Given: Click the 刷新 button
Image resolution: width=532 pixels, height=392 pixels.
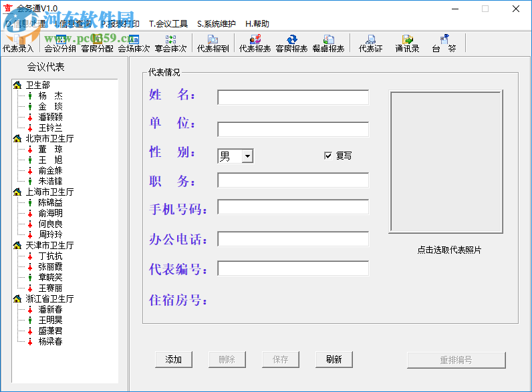Looking at the screenshot, I should point(334,359).
